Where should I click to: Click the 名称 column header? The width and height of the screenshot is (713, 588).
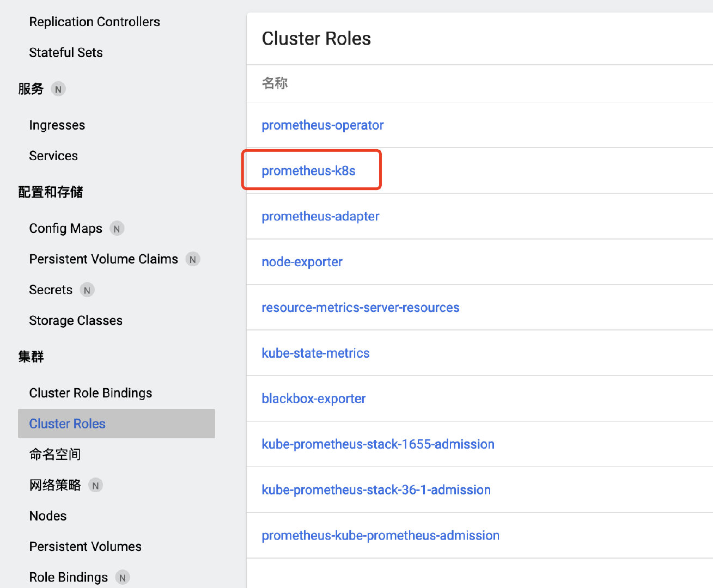(275, 83)
